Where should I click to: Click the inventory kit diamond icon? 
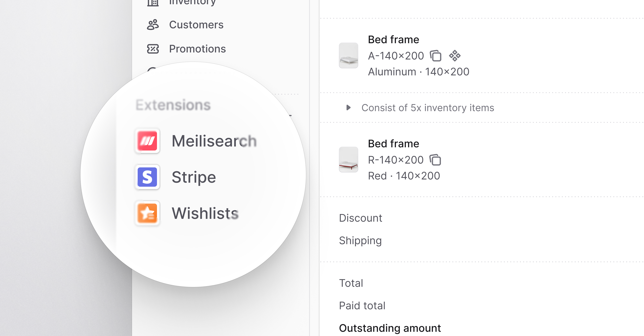(x=455, y=56)
